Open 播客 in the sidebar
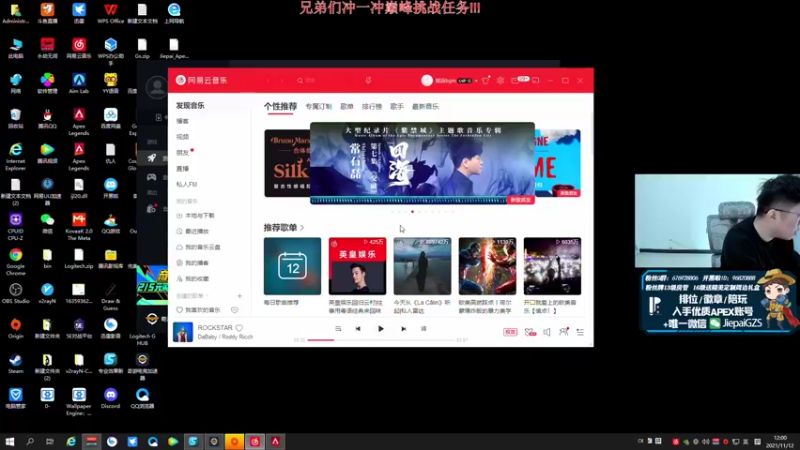The width and height of the screenshot is (800, 450). pyautogui.click(x=183, y=121)
